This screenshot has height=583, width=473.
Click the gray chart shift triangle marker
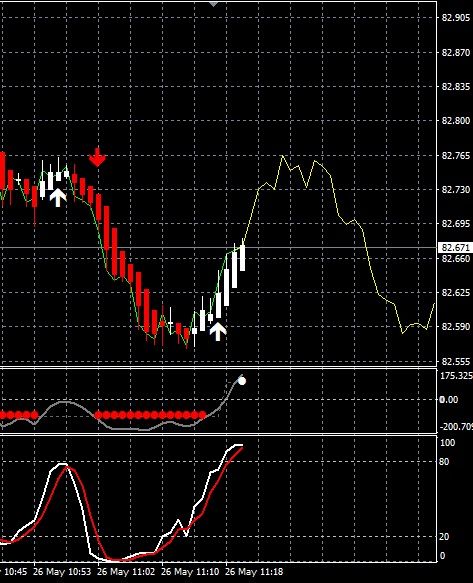tap(213, 4)
